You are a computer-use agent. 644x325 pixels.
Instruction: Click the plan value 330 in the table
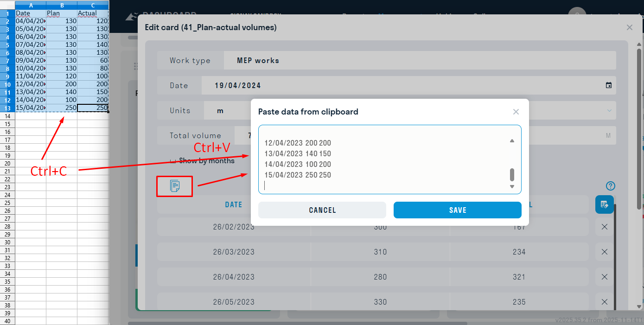[380, 302]
